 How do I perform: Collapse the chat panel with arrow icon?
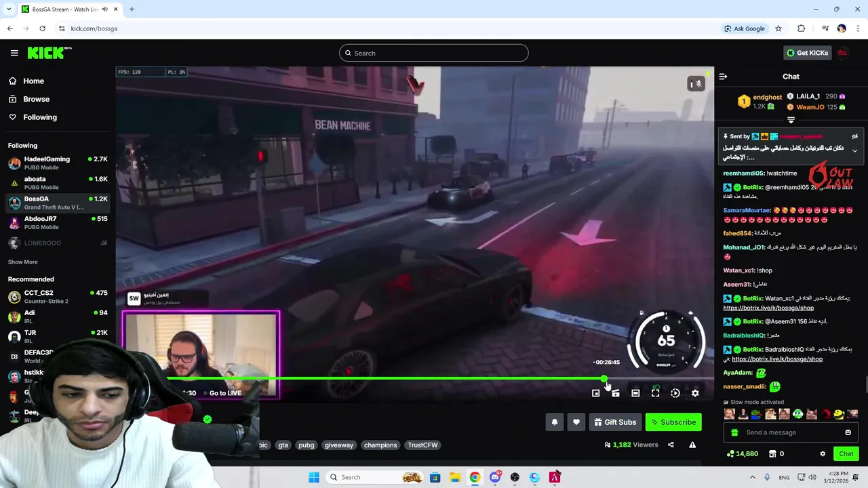click(x=723, y=77)
